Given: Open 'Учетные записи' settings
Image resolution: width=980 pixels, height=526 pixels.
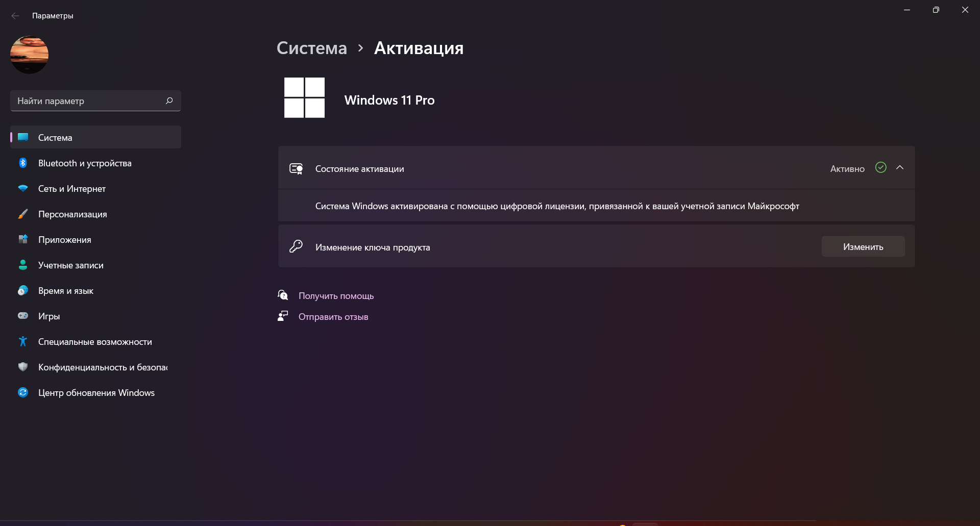Looking at the screenshot, I should [95, 265].
